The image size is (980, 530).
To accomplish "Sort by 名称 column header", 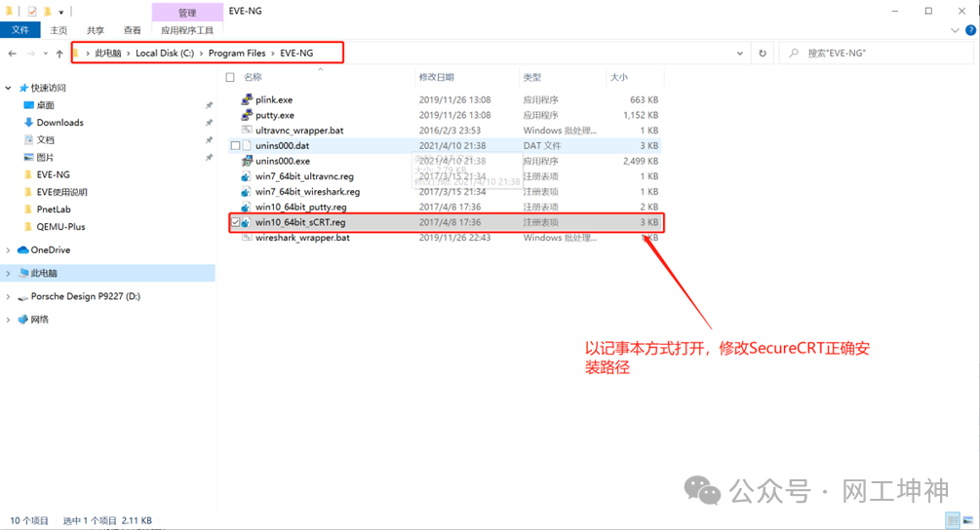I will pos(253,77).
